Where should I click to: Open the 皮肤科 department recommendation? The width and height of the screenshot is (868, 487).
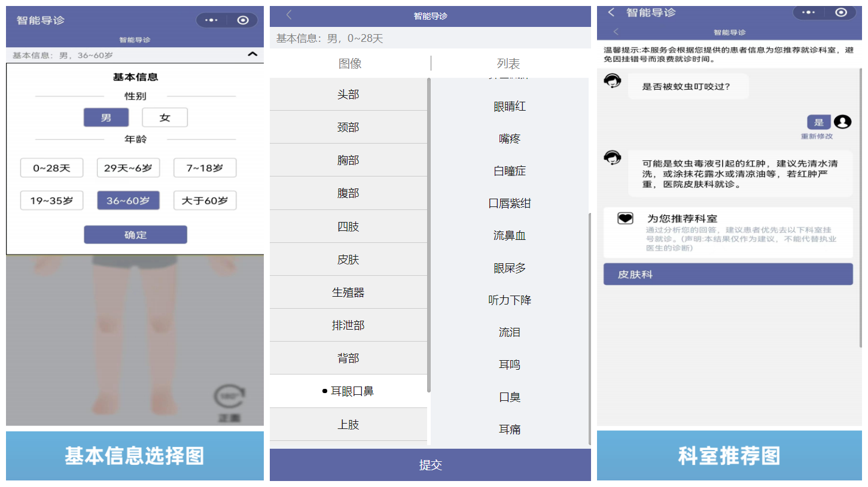(x=728, y=275)
